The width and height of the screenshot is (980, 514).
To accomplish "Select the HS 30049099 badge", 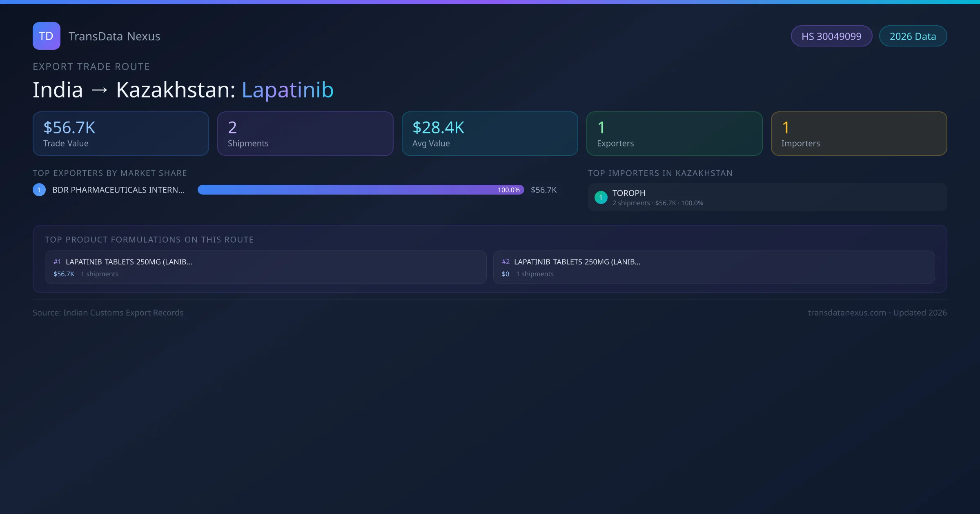I will click(x=831, y=36).
